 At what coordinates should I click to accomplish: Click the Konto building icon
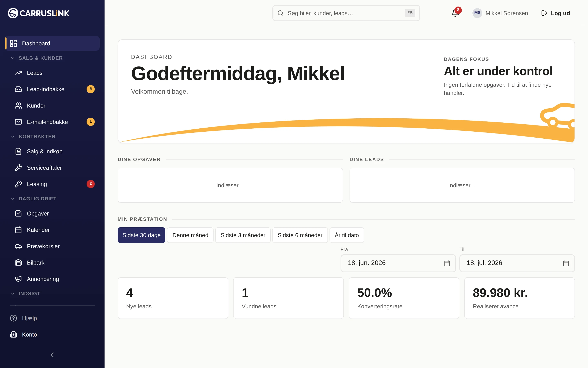[13, 334]
